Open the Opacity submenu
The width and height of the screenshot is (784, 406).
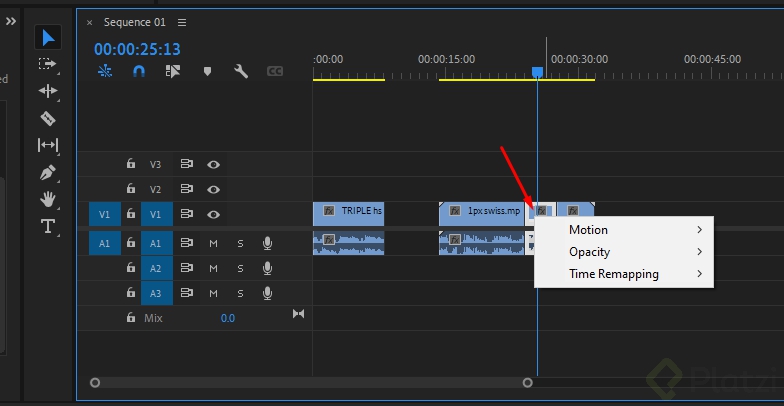[x=624, y=252]
